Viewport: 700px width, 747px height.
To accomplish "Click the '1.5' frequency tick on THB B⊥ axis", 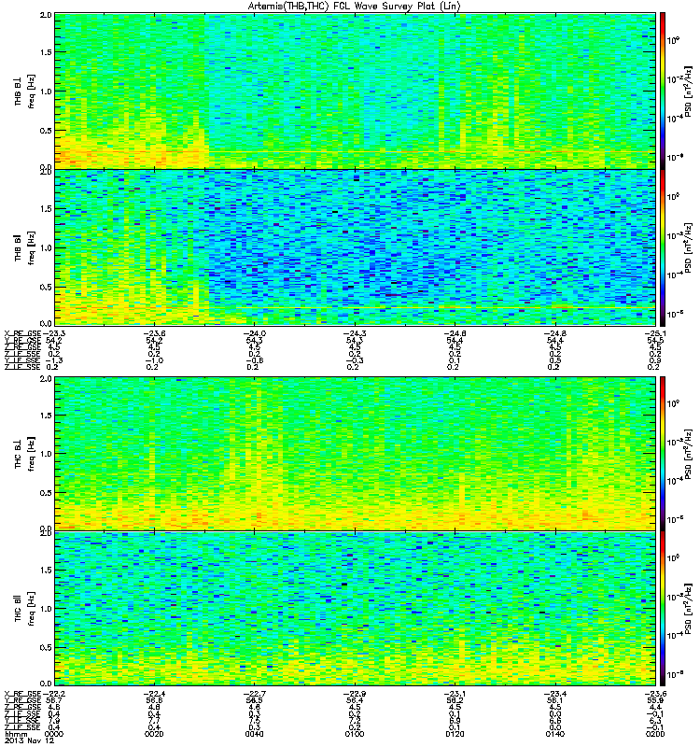I will [46, 52].
